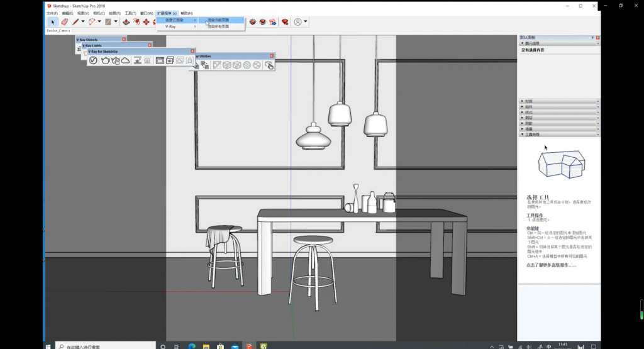644x349 pixels.
Task: Open the 相机(C) Camera menu
Action: pyautogui.click(x=99, y=13)
